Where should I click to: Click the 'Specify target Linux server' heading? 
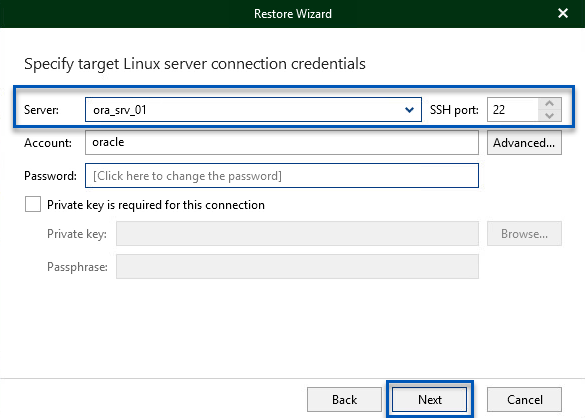(x=195, y=64)
